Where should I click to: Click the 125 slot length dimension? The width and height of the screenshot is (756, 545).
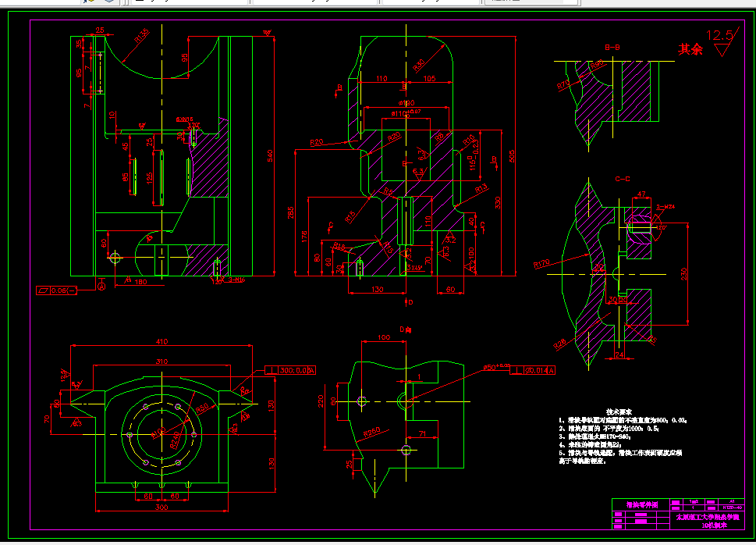[150, 178]
